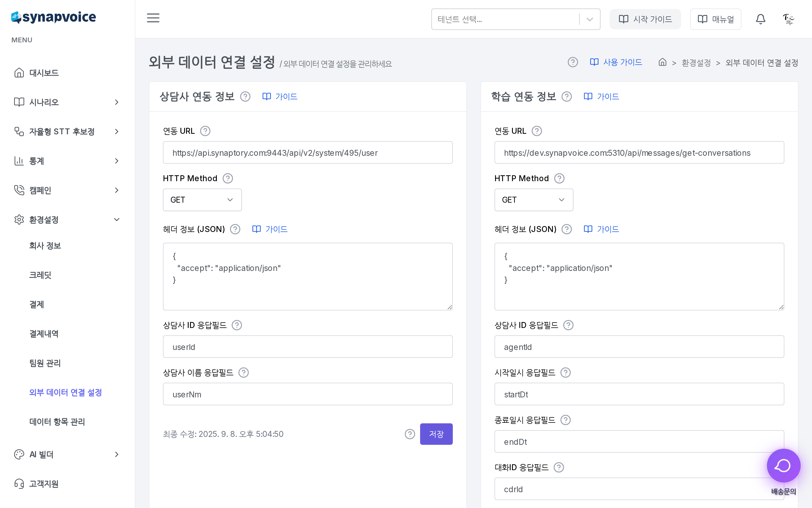Click the 매뉴얼 button
Image resolution: width=812 pixels, height=508 pixels.
click(716, 19)
